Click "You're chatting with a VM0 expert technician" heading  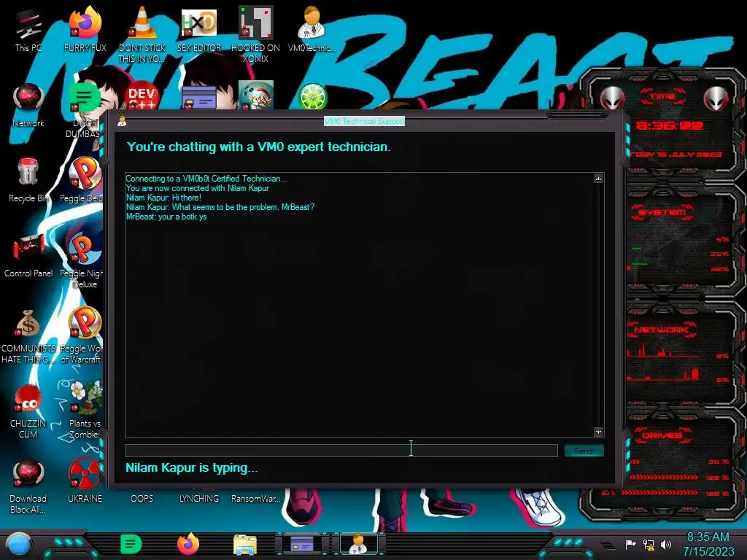tap(259, 147)
